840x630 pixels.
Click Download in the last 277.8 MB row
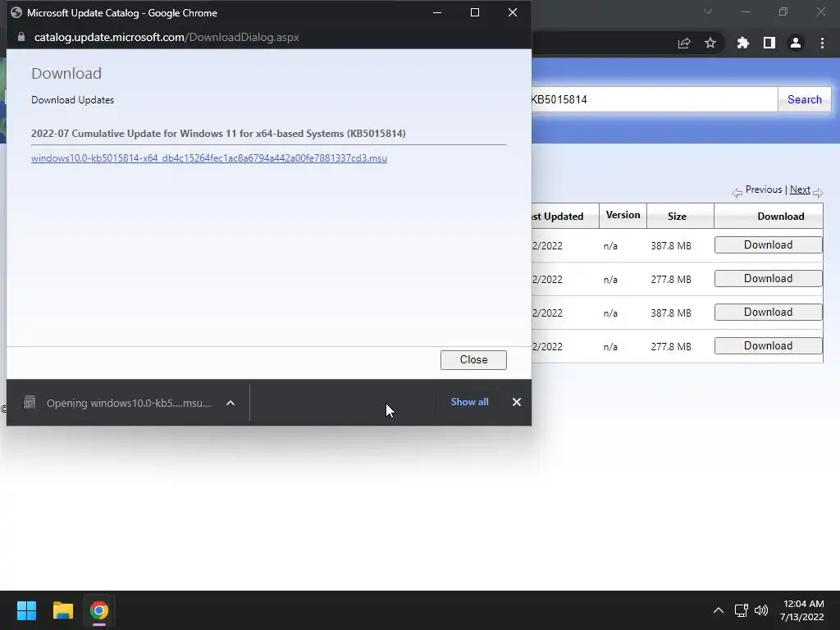[x=768, y=346]
